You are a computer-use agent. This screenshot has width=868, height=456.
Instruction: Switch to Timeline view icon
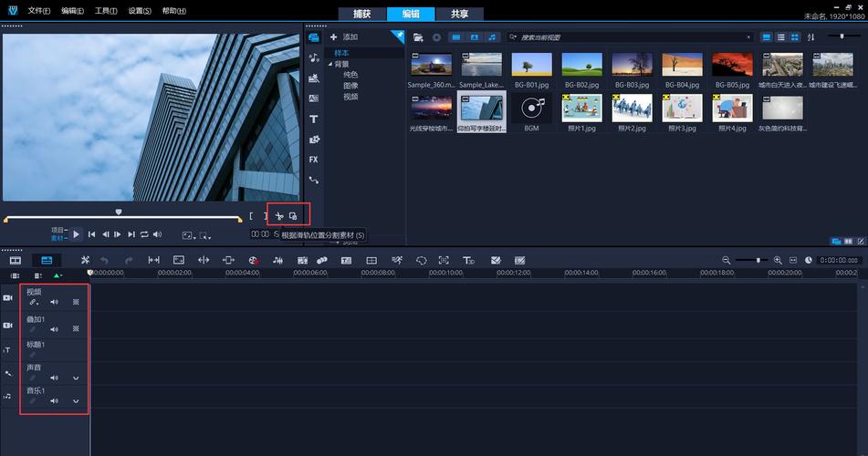coord(47,260)
